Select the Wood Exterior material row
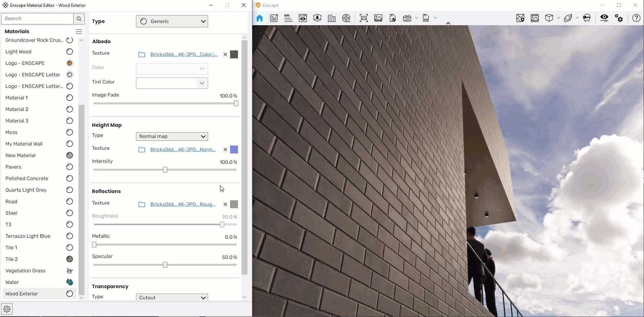Viewport: 644px width, 317px height. pyautogui.click(x=39, y=294)
